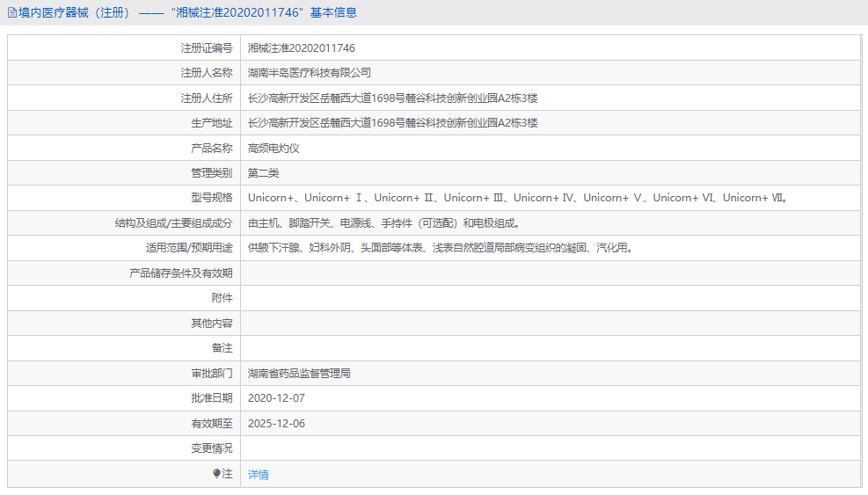Viewport: 868px width, 495px height.
Task: Select the Unicorn+ model list value
Action: coord(518,198)
